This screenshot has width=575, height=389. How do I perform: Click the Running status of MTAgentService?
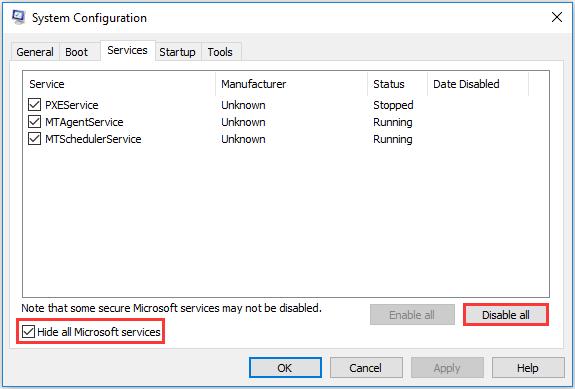click(x=393, y=122)
